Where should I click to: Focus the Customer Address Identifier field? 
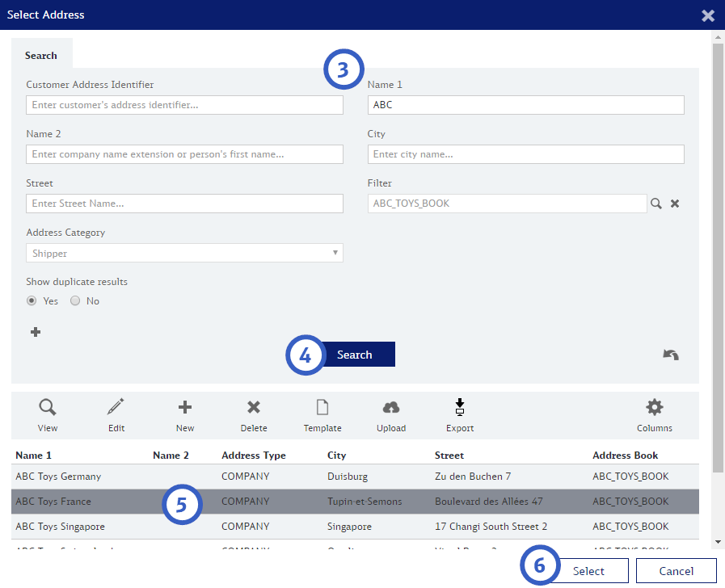coord(184,105)
